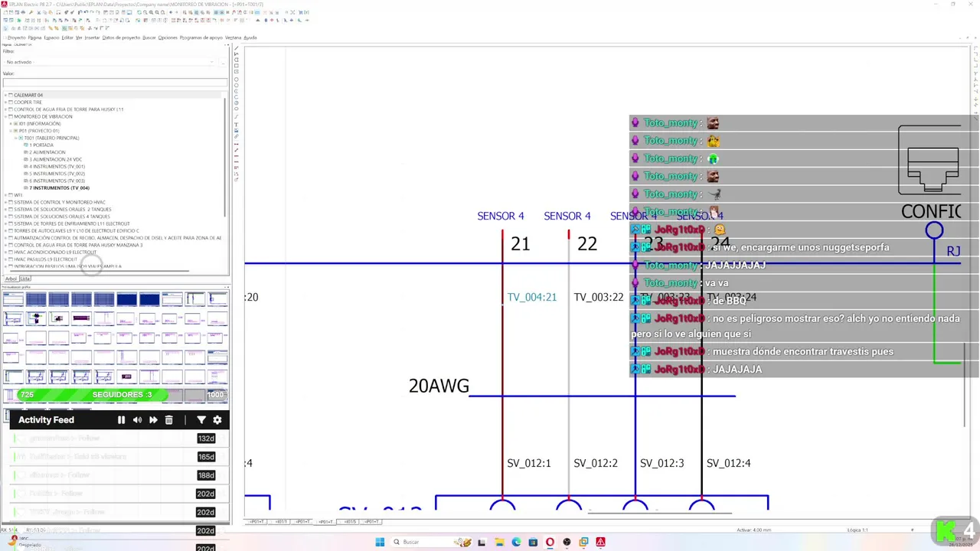The width and height of the screenshot is (980, 551).
Task: Select the SV_012:2 terminal label
Action: pyautogui.click(x=595, y=463)
